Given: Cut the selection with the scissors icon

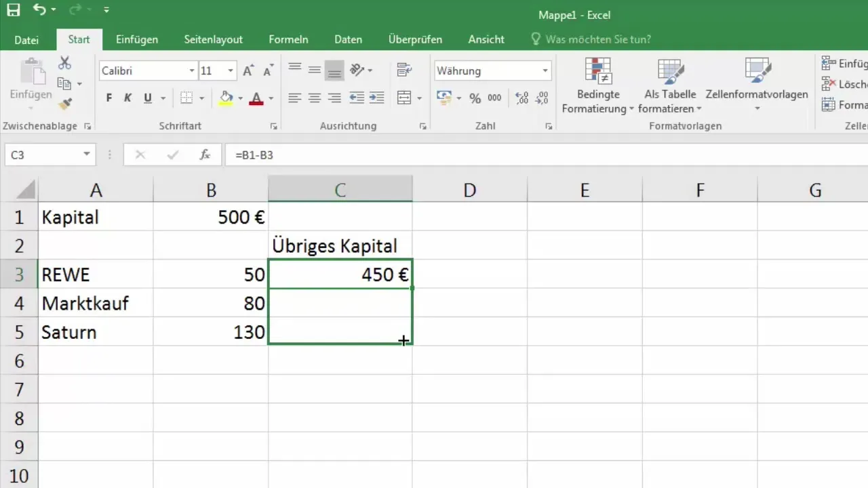Looking at the screenshot, I should click(x=65, y=63).
